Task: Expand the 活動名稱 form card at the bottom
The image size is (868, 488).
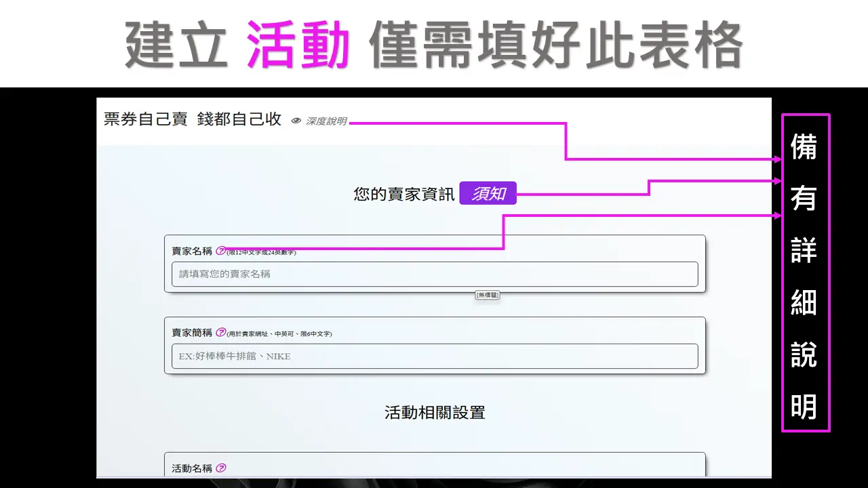Action: coord(434,468)
